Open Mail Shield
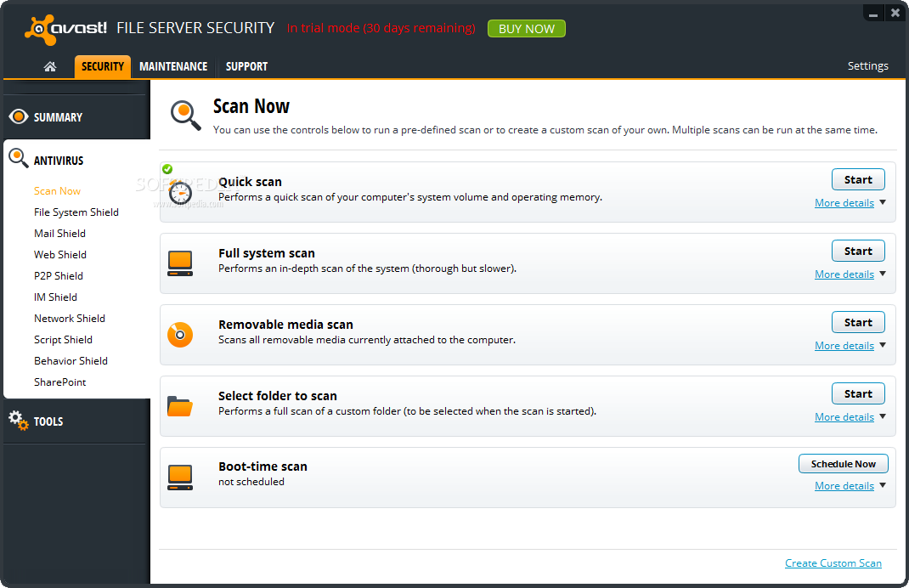This screenshot has height=588, width=909. tap(59, 233)
